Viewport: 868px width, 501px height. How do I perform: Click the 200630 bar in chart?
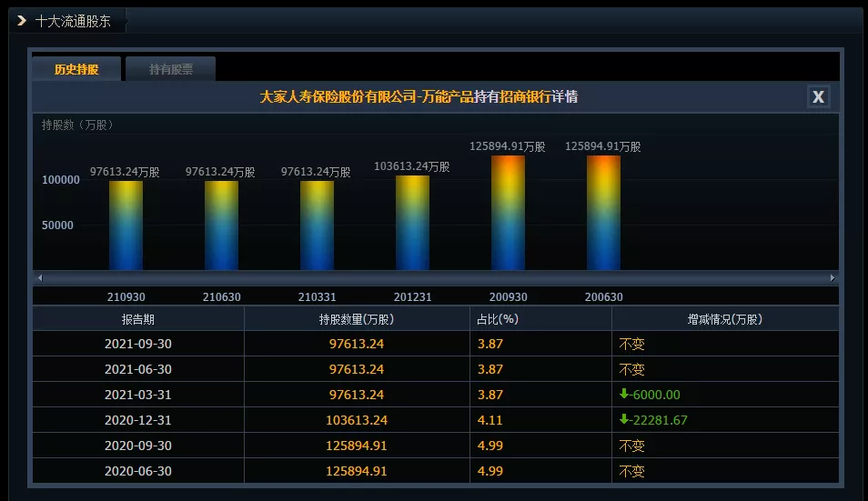coord(603,213)
